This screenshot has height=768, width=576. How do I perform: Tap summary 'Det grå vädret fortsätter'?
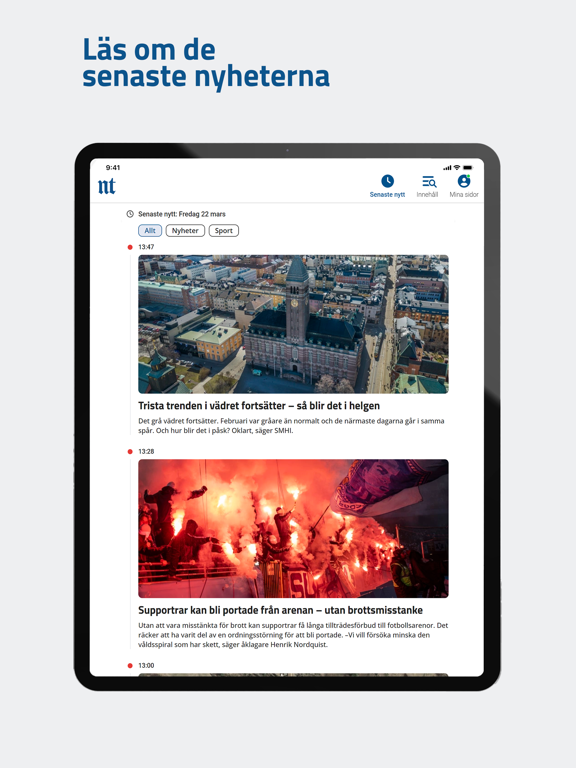pos(291,426)
